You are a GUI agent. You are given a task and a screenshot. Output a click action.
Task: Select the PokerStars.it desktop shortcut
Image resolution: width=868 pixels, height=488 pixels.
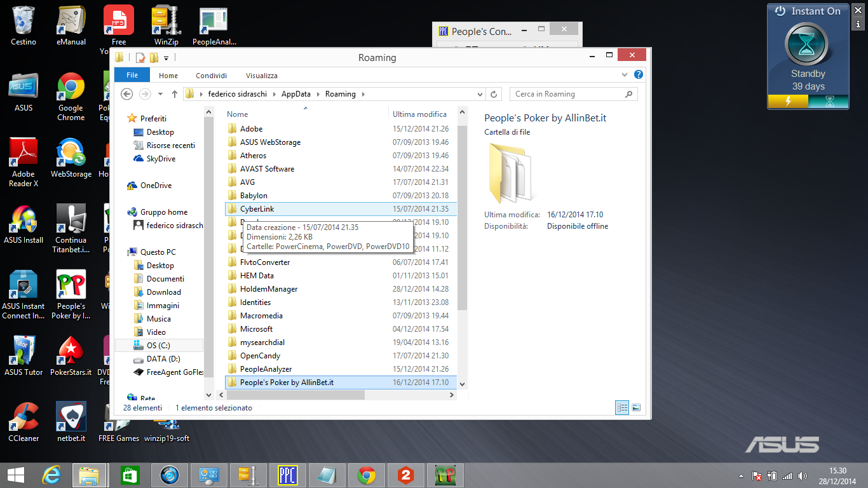pyautogui.click(x=71, y=356)
